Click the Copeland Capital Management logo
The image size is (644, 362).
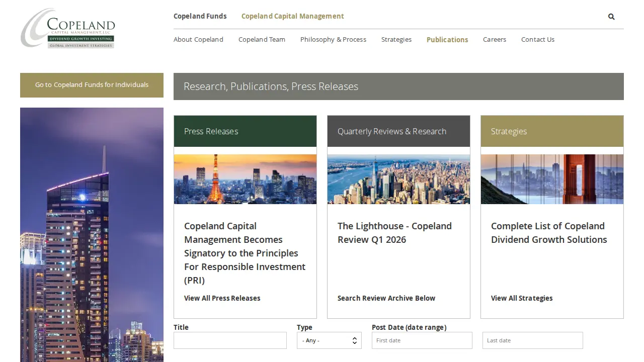tap(68, 28)
